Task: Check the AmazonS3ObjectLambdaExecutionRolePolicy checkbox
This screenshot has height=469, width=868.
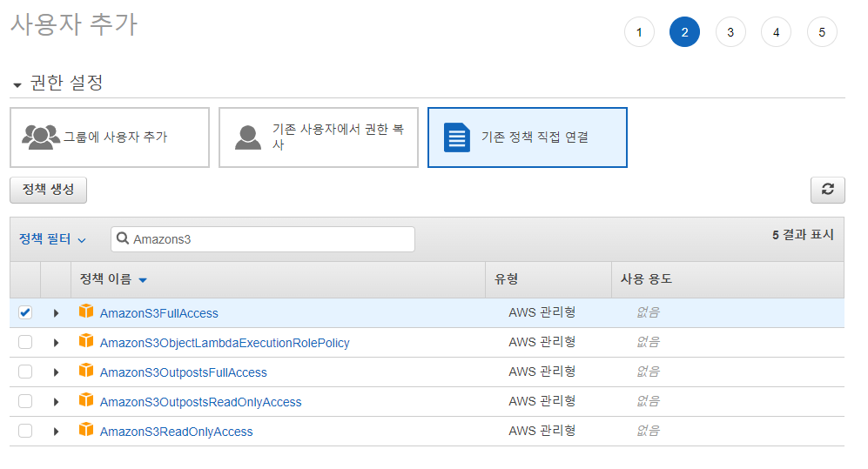Action: pos(25,342)
